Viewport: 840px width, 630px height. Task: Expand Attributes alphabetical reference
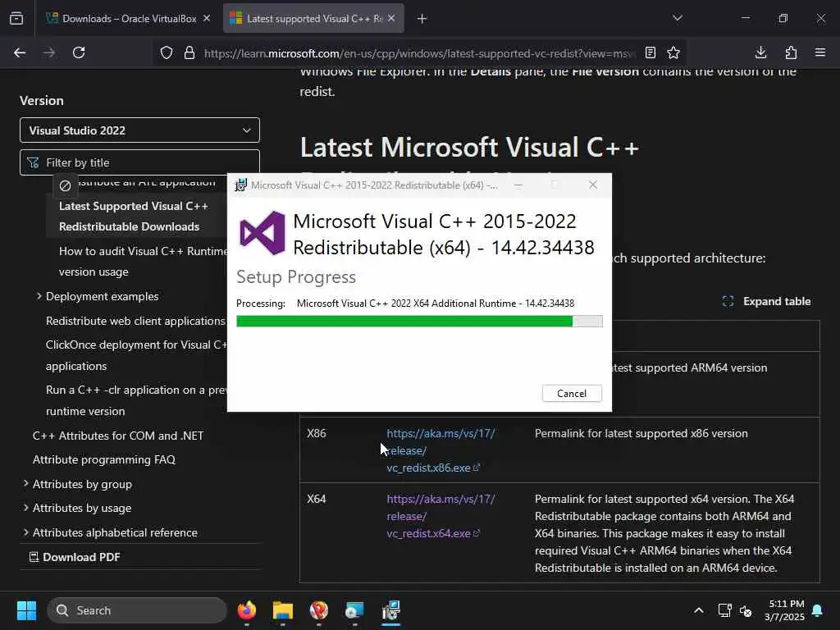point(115,532)
